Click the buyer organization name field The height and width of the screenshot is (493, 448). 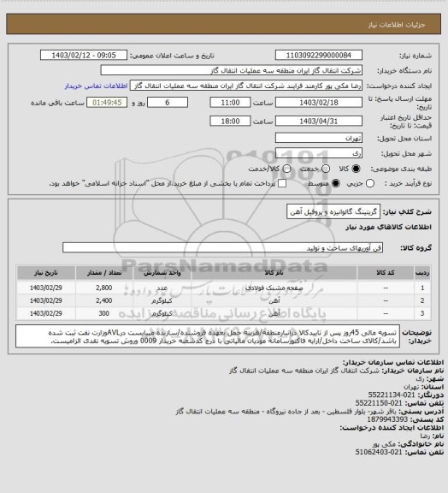tap(231, 70)
